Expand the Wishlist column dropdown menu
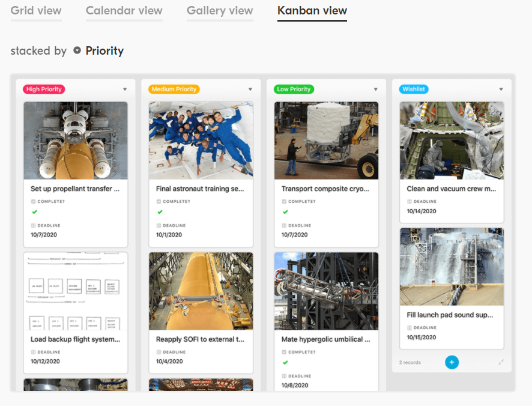The width and height of the screenshot is (532, 406). tap(501, 89)
